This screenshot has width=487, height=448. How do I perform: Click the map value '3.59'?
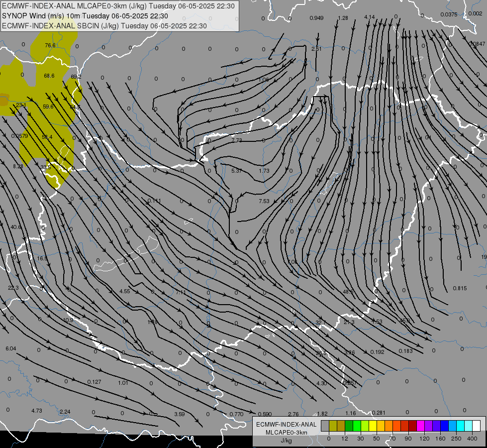point(180,414)
